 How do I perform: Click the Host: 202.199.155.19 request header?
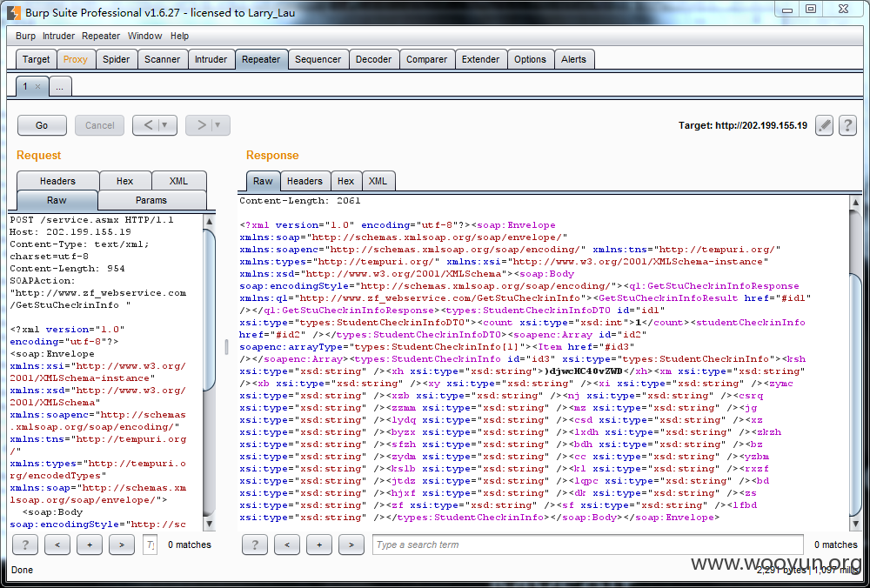70,232
